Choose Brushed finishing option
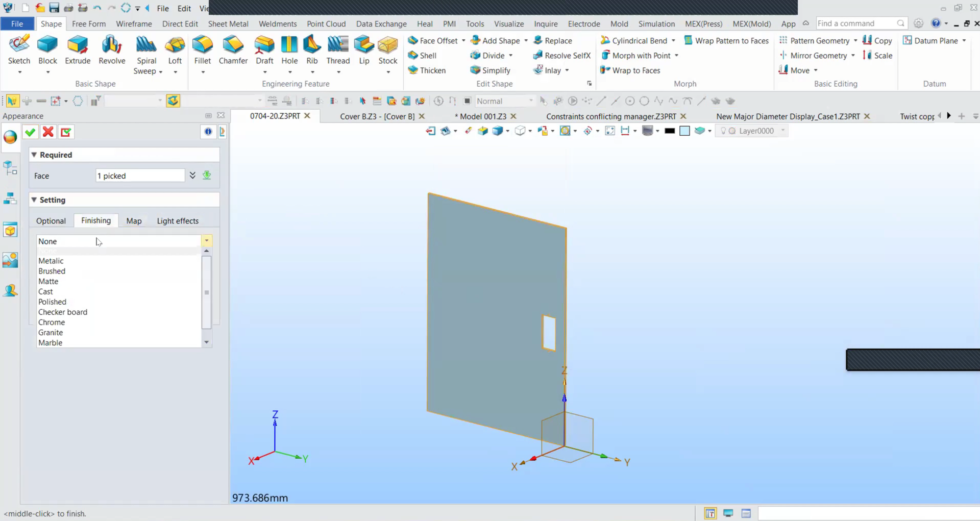Viewport: 980px width, 521px height. point(52,271)
